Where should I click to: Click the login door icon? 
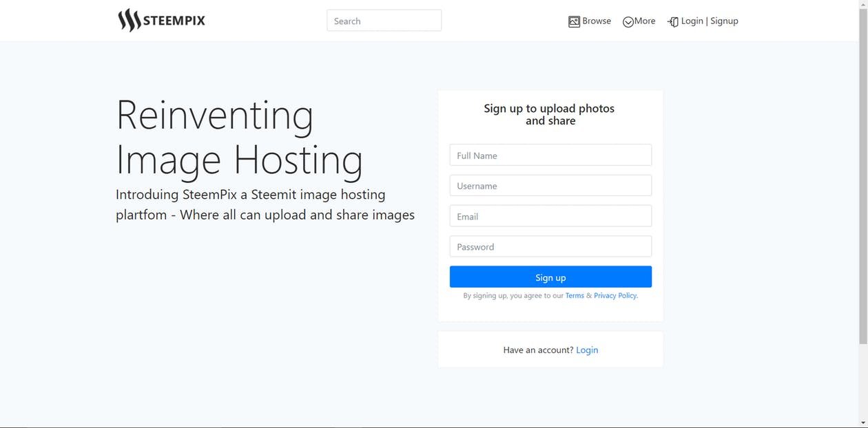tap(673, 22)
